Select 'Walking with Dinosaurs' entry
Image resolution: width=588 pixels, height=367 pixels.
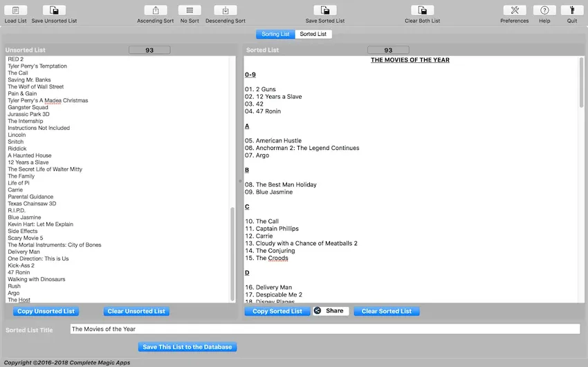click(x=37, y=279)
